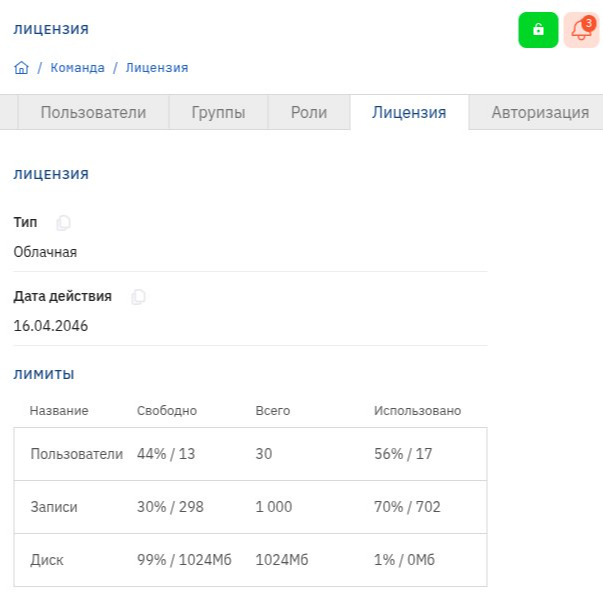Open the Группы tab

point(218,112)
